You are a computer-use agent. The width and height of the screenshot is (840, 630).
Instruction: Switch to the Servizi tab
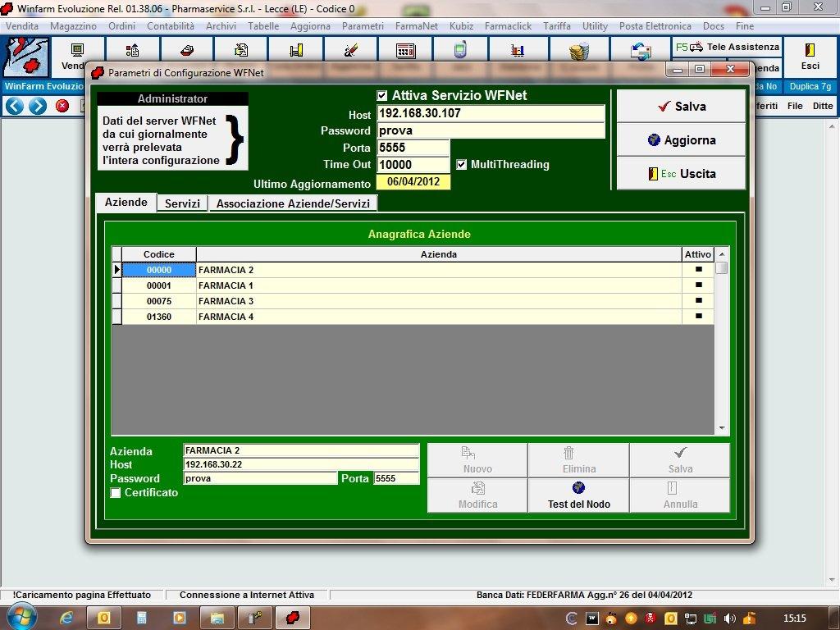tap(182, 203)
